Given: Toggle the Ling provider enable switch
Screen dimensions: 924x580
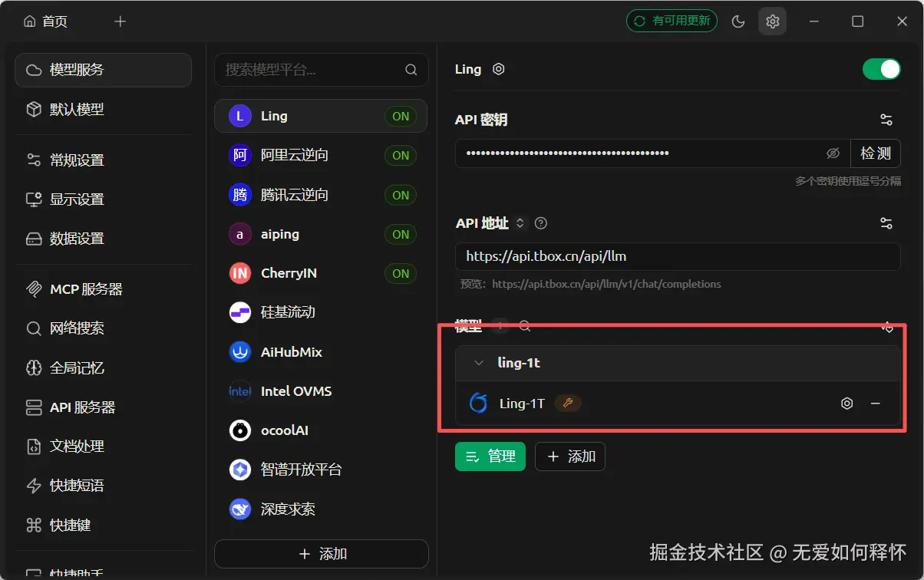Looking at the screenshot, I should tap(881, 69).
